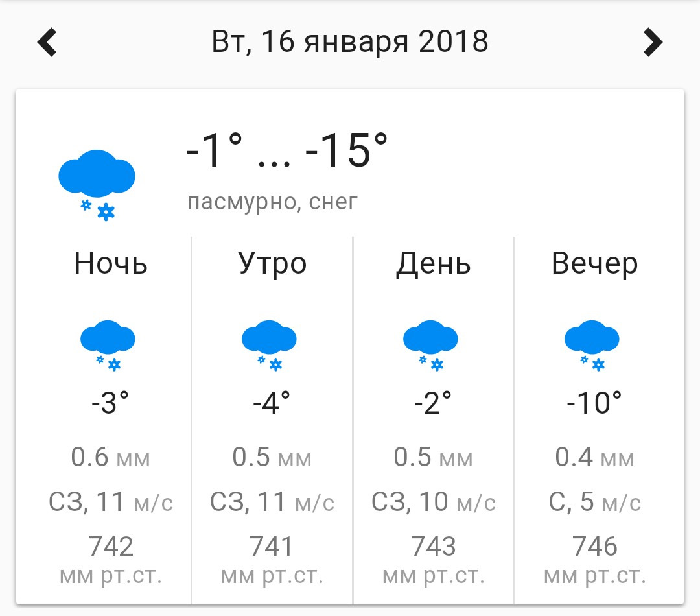
Task: Click the large daily snow cloud icon
Action: pos(97,183)
